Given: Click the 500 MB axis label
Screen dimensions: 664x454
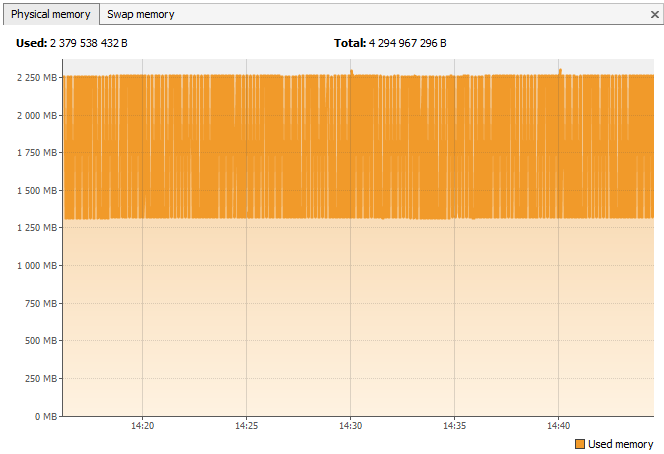Looking at the screenshot, I should (39, 341).
